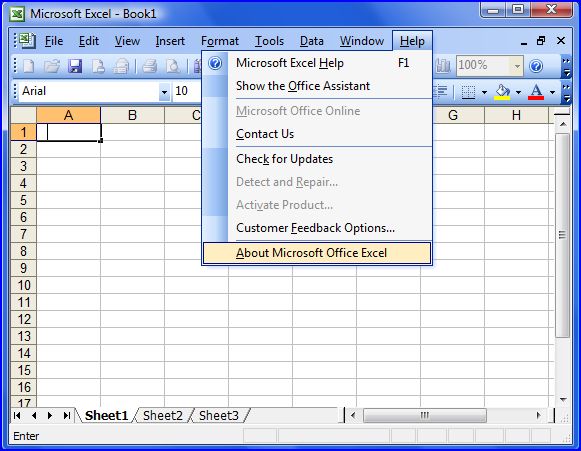
Task: Open the File menu
Action: coord(54,41)
